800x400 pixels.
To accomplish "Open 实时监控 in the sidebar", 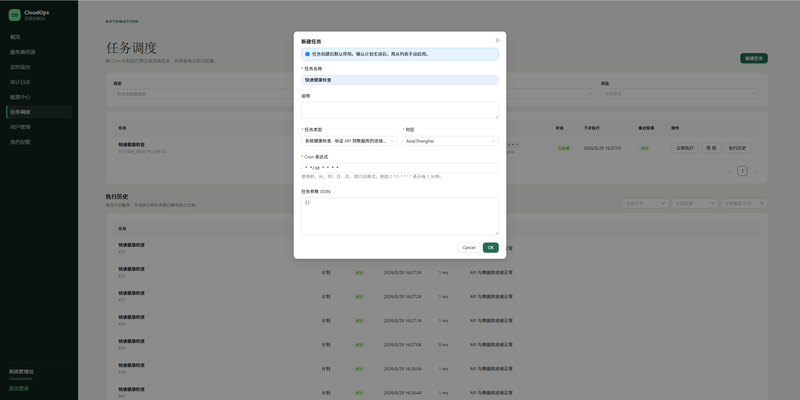I will point(39,67).
